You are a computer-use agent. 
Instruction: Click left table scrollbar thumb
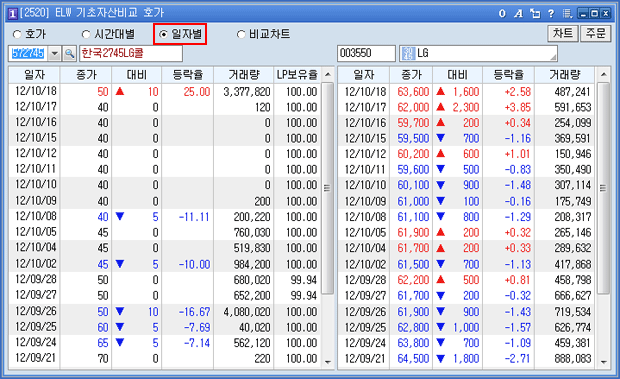(327, 188)
